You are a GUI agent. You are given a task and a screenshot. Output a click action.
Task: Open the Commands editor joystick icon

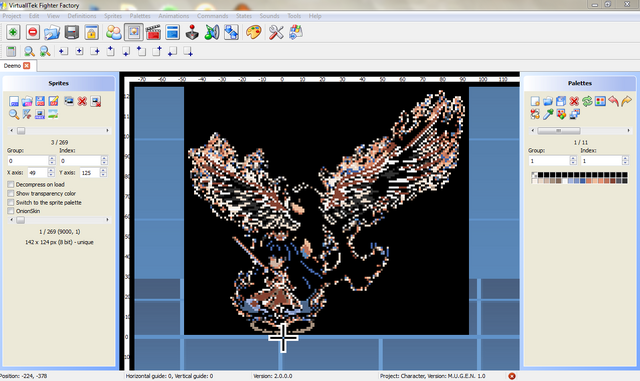(192, 32)
